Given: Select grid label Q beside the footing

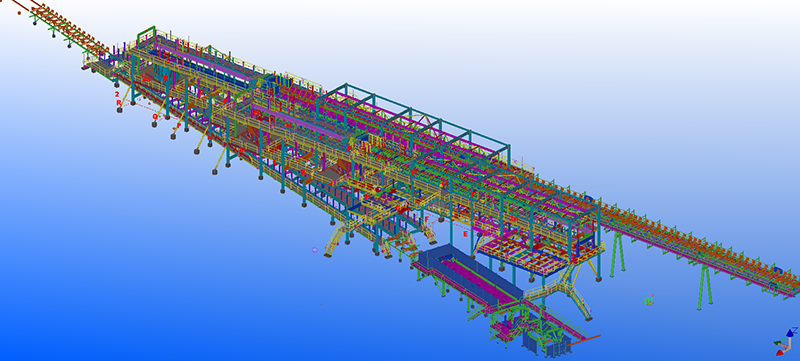Looking at the screenshot, I should (155, 116).
